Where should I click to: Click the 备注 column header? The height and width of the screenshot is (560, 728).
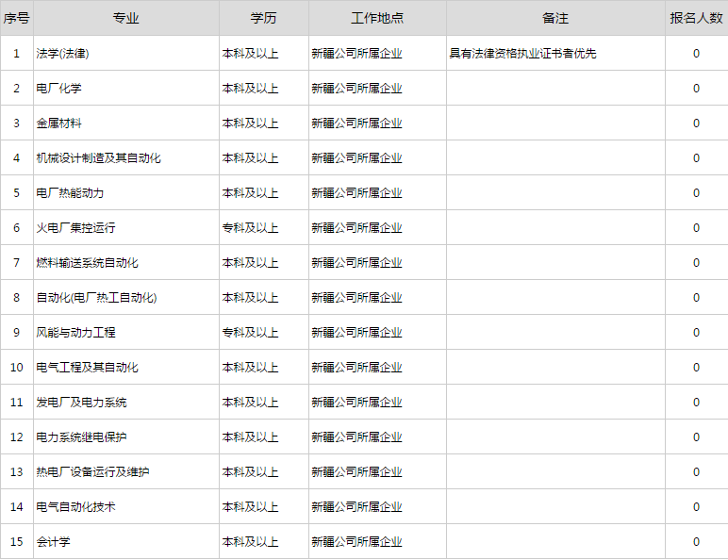tap(555, 18)
